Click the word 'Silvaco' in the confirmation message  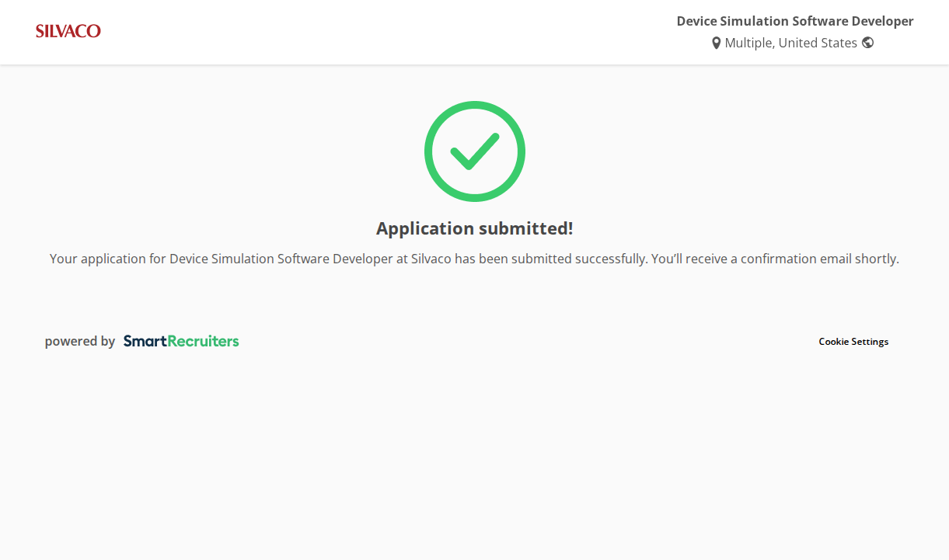point(431,259)
